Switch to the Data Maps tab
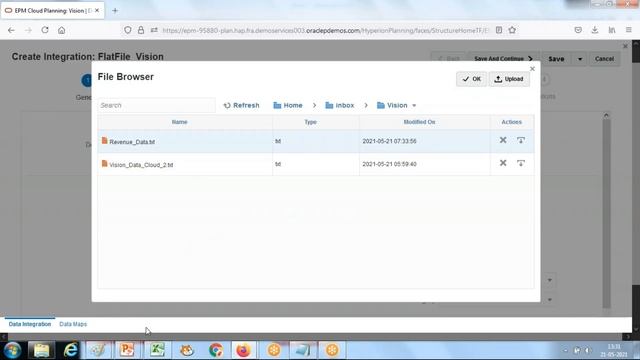 pos(73,324)
